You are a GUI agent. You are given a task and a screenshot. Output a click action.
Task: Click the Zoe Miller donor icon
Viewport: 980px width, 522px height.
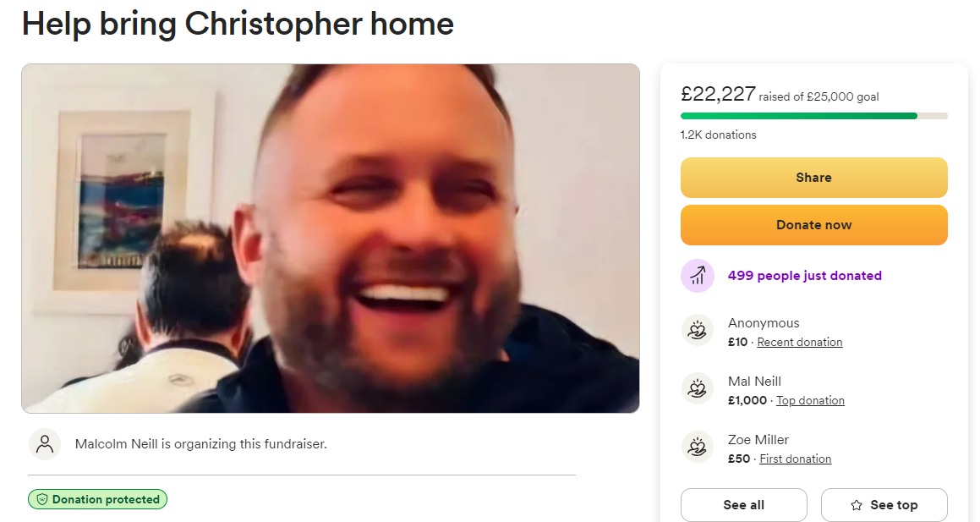click(x=698, y=447)
